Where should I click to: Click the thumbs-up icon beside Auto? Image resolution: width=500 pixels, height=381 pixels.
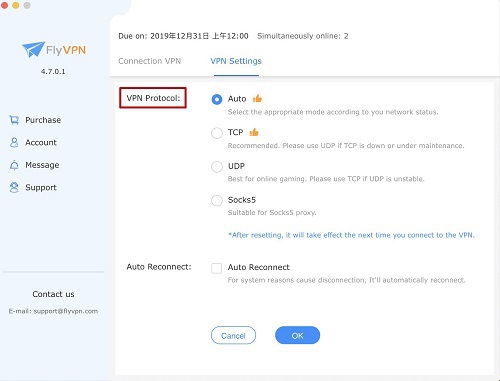click(x=257, y=98)
